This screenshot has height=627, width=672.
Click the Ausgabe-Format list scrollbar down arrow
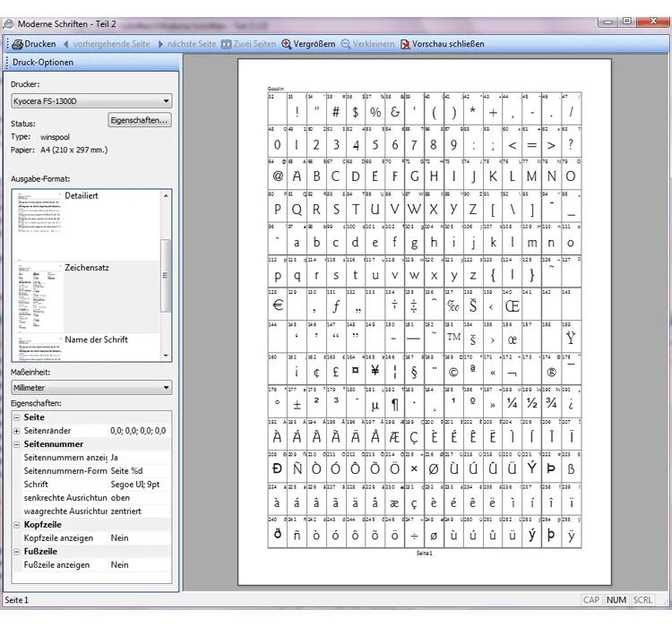pos(166,356)
